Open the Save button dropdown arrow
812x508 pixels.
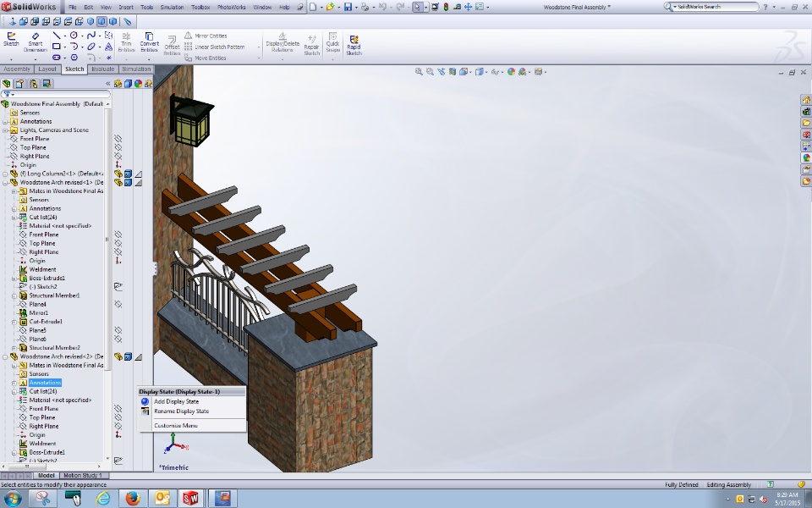point(356,8)
